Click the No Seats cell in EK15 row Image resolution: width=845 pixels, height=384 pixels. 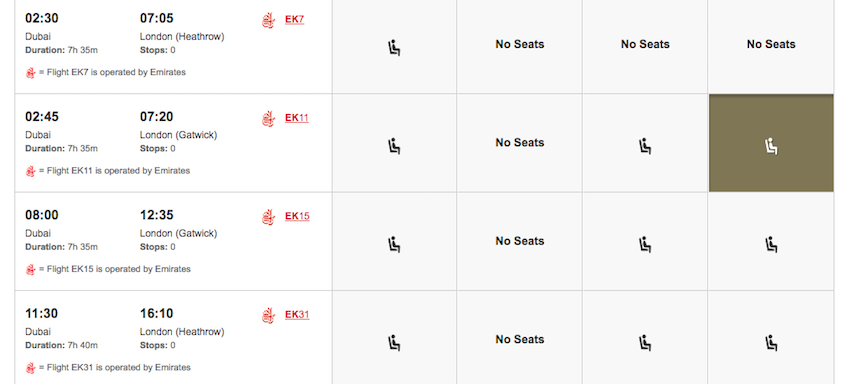click(x=520, y=241)
